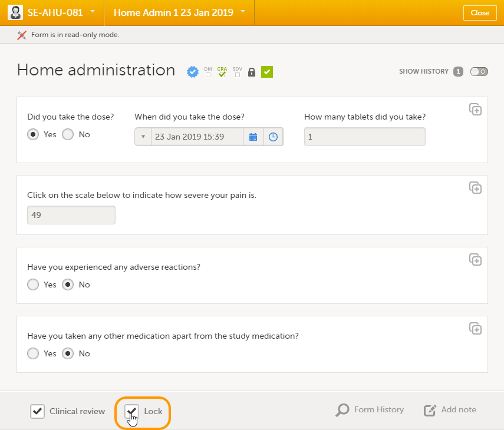The image size is (504, 430).
Task: Toggle the Lock checkbox
Action: point(132,411)
